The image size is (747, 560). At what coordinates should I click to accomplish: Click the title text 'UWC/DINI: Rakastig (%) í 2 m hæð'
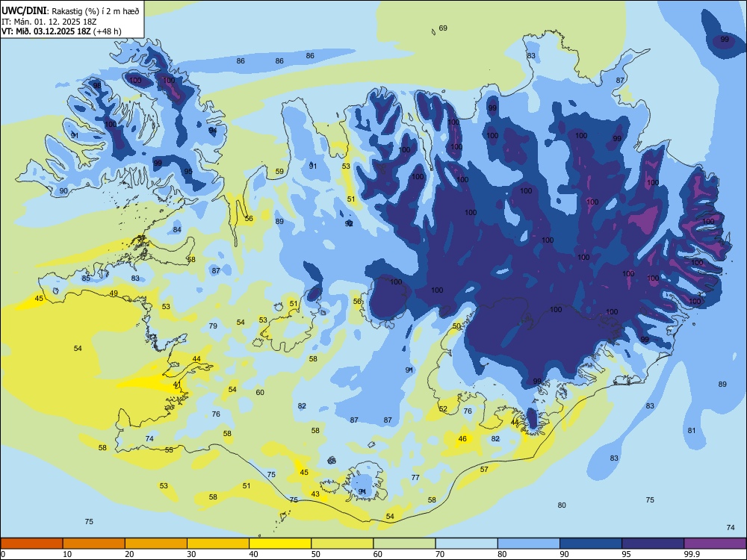pos(70,11)
